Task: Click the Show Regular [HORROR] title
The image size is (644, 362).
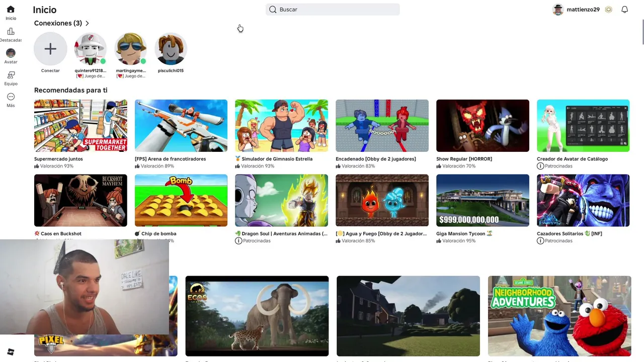Action: pyautogui.click(x=464, y=159)
